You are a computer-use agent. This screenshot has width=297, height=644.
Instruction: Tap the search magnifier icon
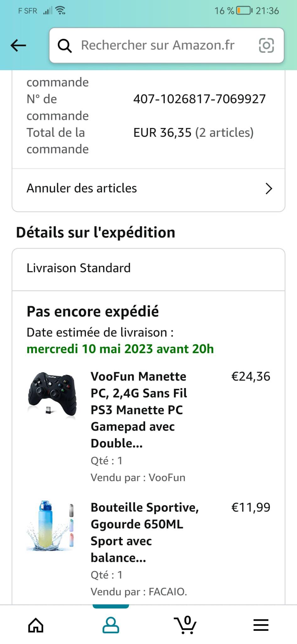tap(65, 46)
